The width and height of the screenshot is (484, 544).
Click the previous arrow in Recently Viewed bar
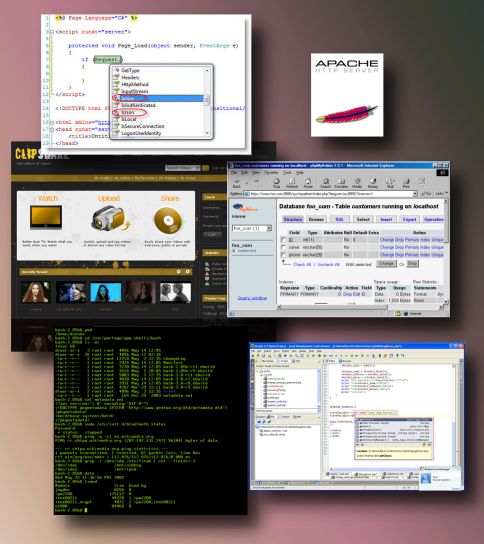pos(179,272)
